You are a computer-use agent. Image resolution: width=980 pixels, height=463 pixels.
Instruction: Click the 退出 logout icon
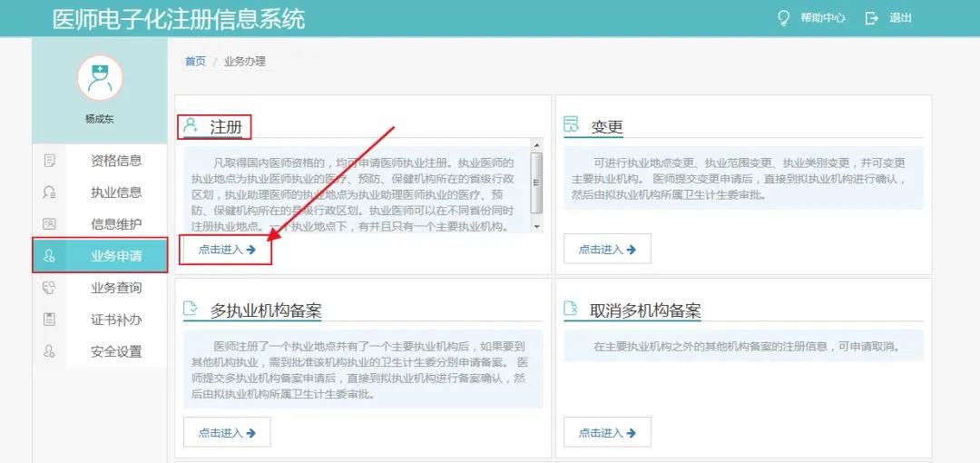(x=872, y=18)
